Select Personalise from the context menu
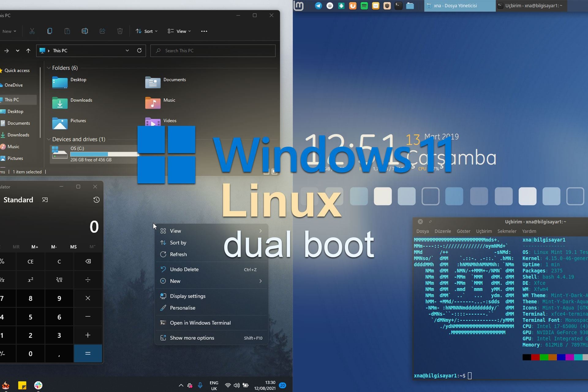The width and height of the screenshot is (588, 392). pos(183,308)
